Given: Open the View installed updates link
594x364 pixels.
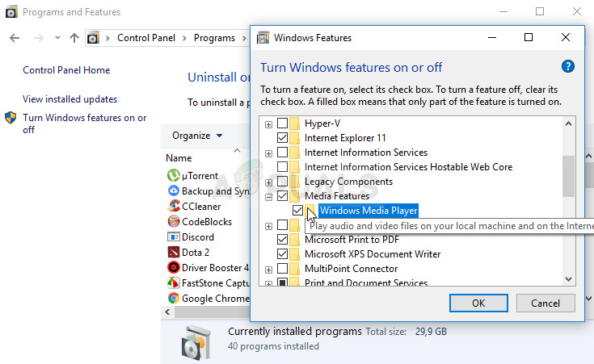Looking at the screenshot, I should [x=70, y=99].
